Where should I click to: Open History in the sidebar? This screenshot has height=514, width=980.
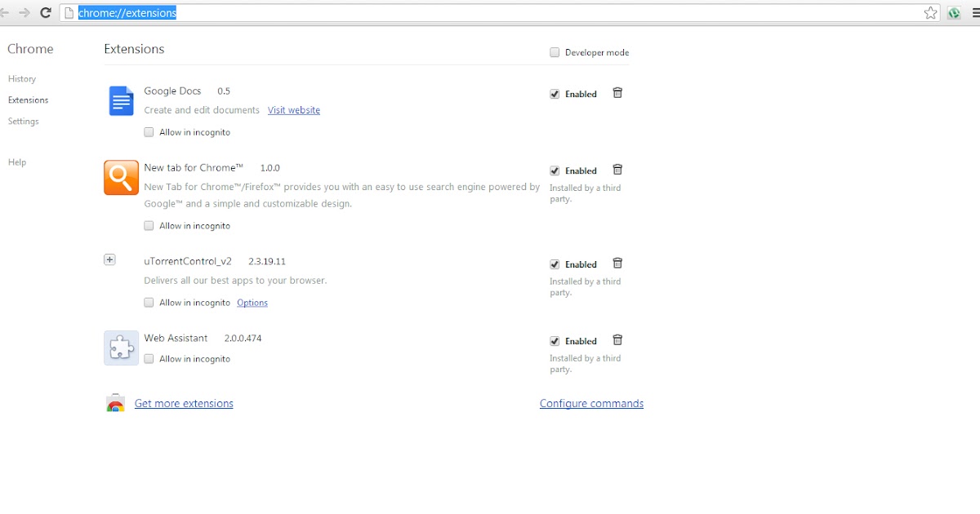click(22, 79)
